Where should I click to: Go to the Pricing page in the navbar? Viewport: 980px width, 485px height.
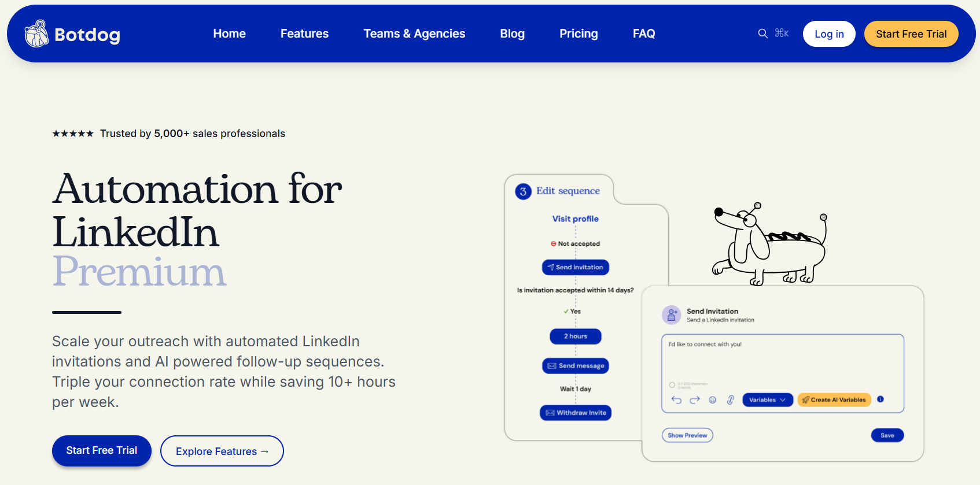click(x=579, y=34)
